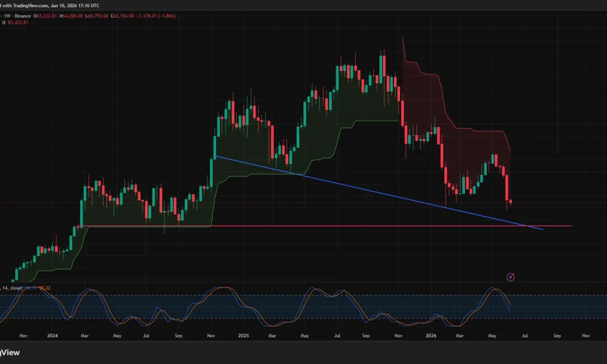The image size is (607, 364).
Task: Click the symbol before the 83,472.81 value
Action: (x=4, y=22)
